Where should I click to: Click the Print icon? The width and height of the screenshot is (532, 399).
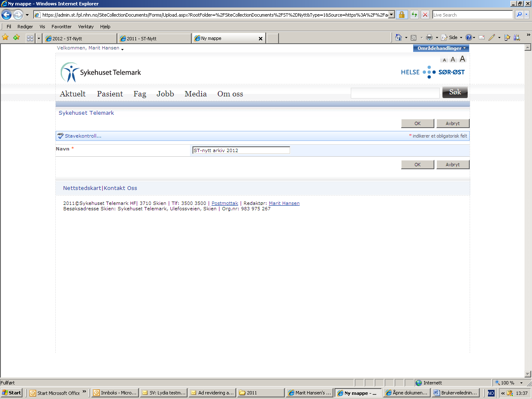click(429, 37)
